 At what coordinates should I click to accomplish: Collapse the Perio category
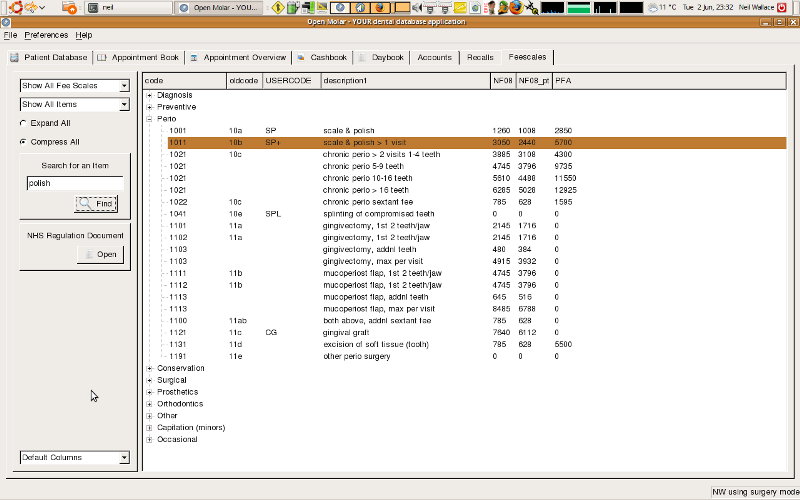click(x=149, y=119)
